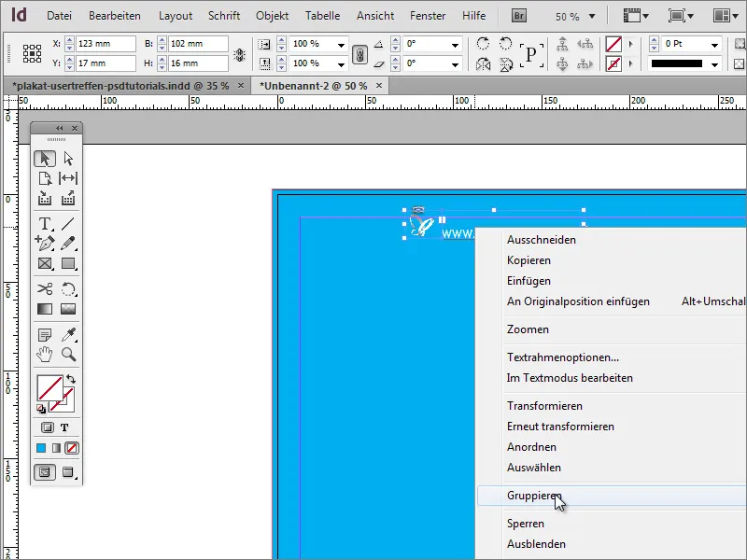Viewport: 747px width, 560px height.
Task: Select the Gap tool
Action: pyautogui.click(x=68, y=178)
